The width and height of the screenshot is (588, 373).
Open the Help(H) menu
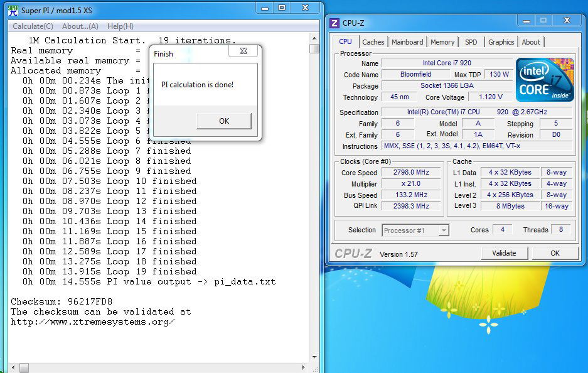pos(120,26)
